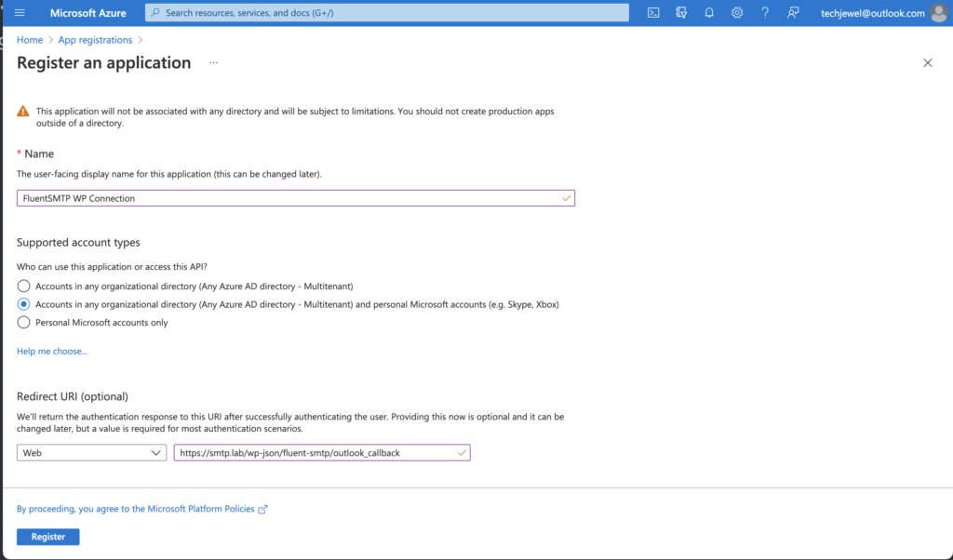Click the Home breadcrumb
The width and height of the screenshot is (953, 560).
coord(30,40)
